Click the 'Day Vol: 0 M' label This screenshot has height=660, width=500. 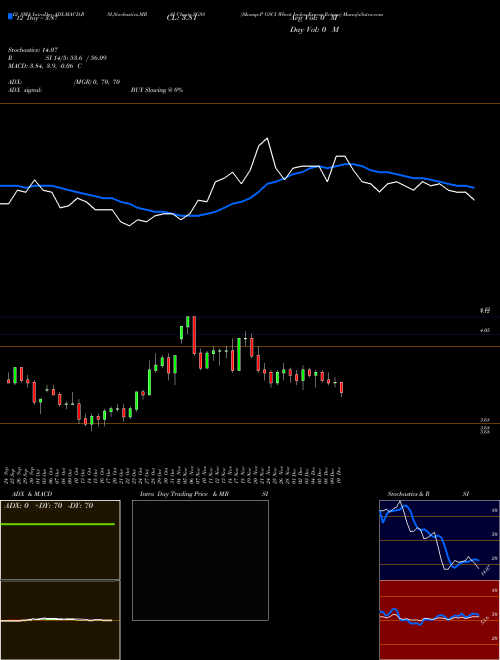coord(315,30)
